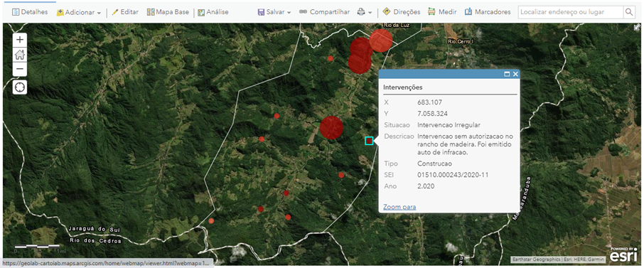The height and width of the screenshot is (268, 644).
Task: Open Marcadores bookmarks
Action: (x=488, y=12)
